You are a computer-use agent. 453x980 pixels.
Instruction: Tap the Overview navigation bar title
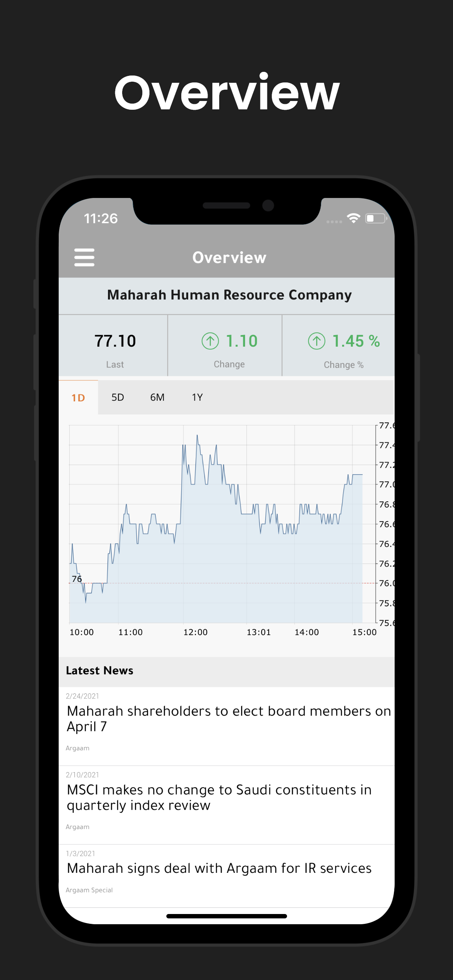(x=229, y=257)
